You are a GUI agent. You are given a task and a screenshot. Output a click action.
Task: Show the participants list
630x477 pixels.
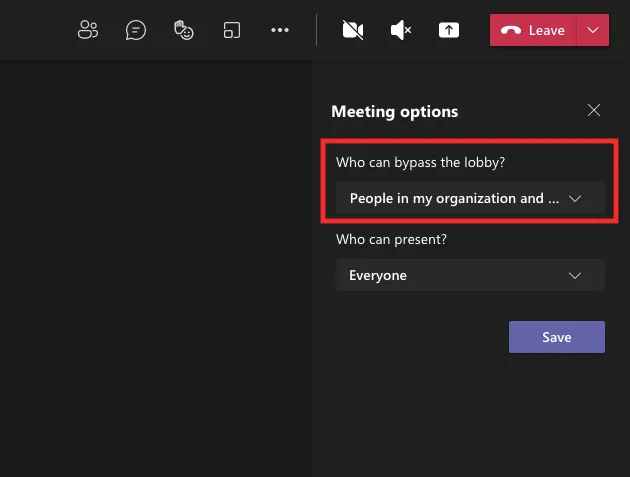(x=88, y=30)
